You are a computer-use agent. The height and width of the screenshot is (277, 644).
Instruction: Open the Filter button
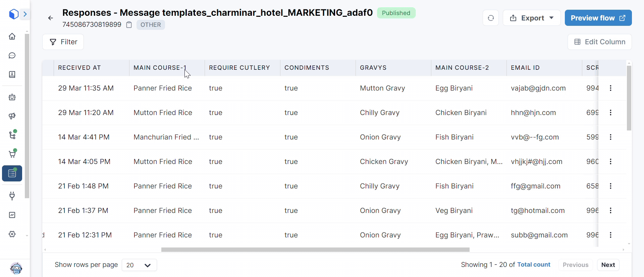click(x=63, y=42)
